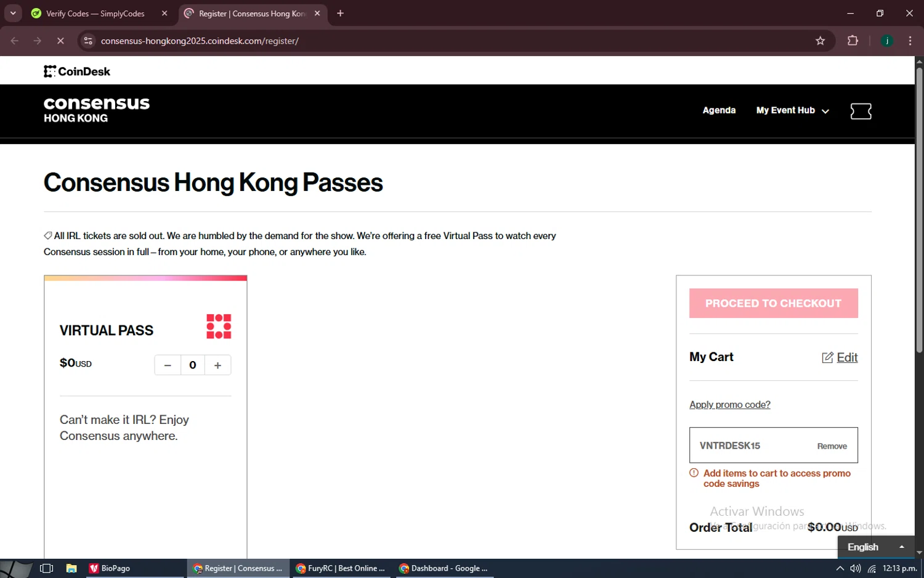Click the warning icon beside promo message
924x578 pixels.
[694, 473]
